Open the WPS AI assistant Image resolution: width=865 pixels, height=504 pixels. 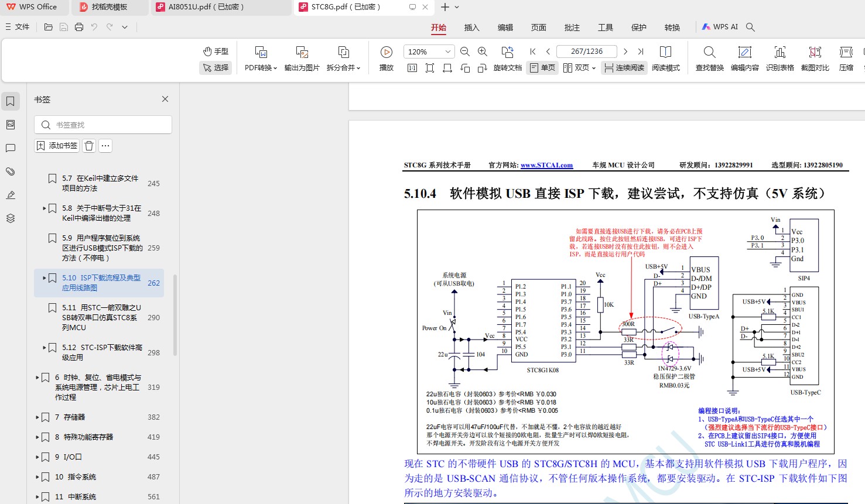pyautogui.click(x=720, y=27)
